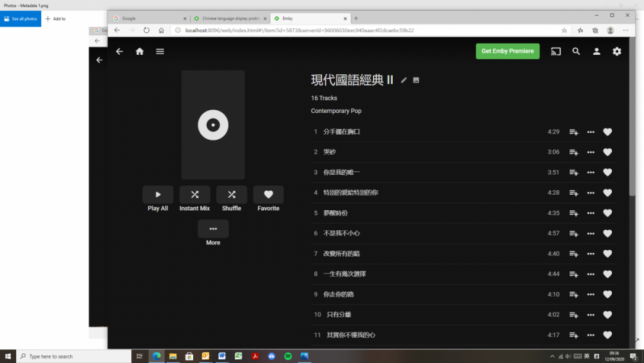Start an Instant Mix

coord(194,195)
